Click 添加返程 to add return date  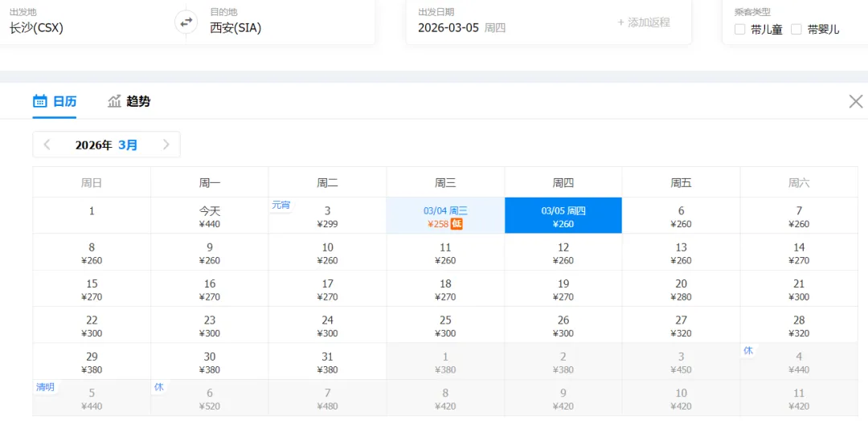point(644,22)
